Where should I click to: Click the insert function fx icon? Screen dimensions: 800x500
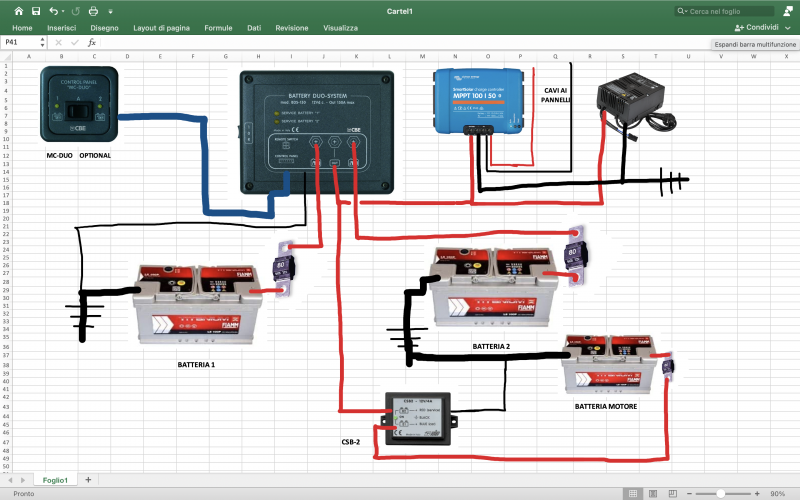(92, 43)
